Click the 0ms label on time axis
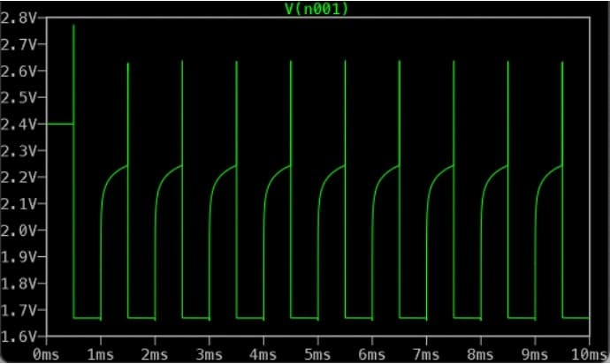The image size is (610, 364). tap(46, 353)
